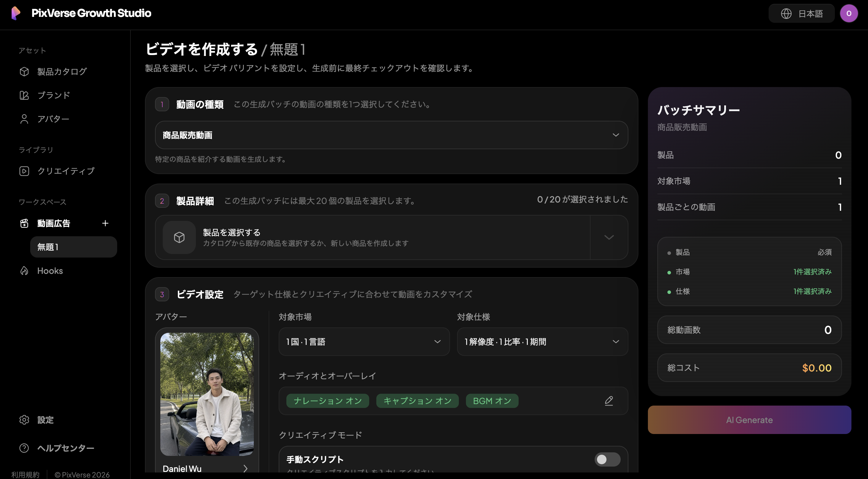Click the 製品 必須 checklist row

(x=749, y=252)
